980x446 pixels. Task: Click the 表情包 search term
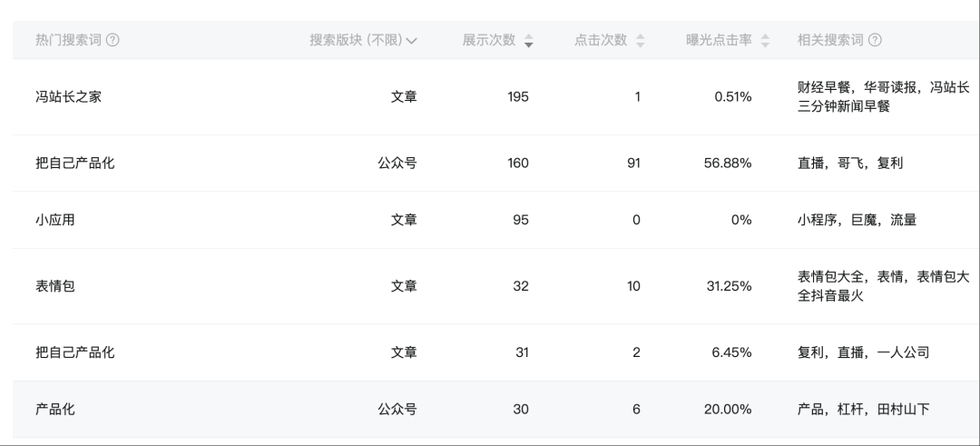coord(55,286)
